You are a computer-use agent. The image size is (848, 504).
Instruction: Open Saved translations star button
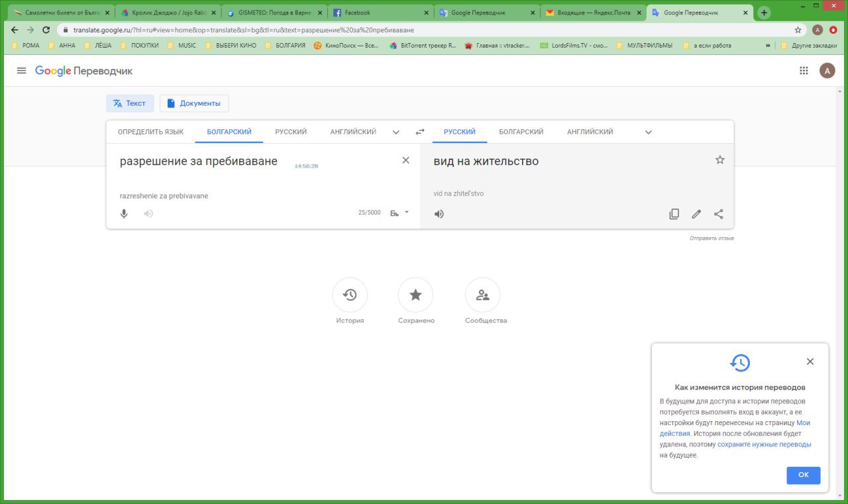click(x=415, y=295)
